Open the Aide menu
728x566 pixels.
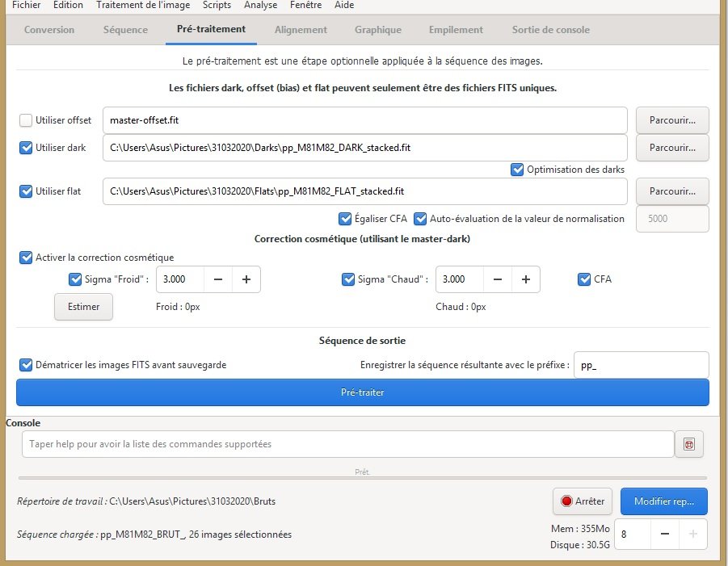click(x=344, y=5)
